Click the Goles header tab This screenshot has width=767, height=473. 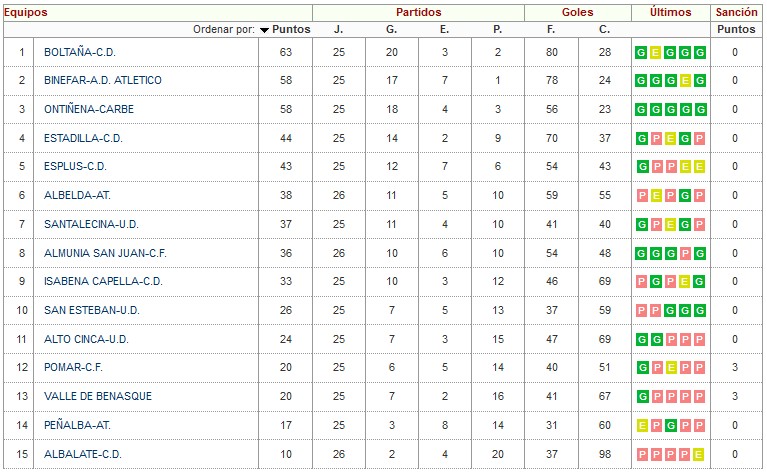pyautogui.click(x=578, y=12)
